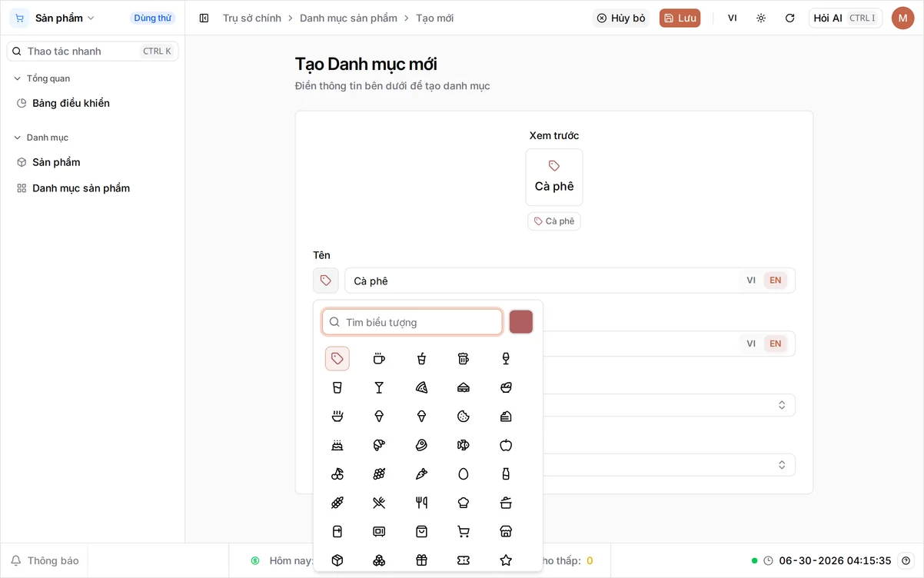Viewport: 924px width, 578px height.
Task: Select the star icon
Action: tap(506, 560)
